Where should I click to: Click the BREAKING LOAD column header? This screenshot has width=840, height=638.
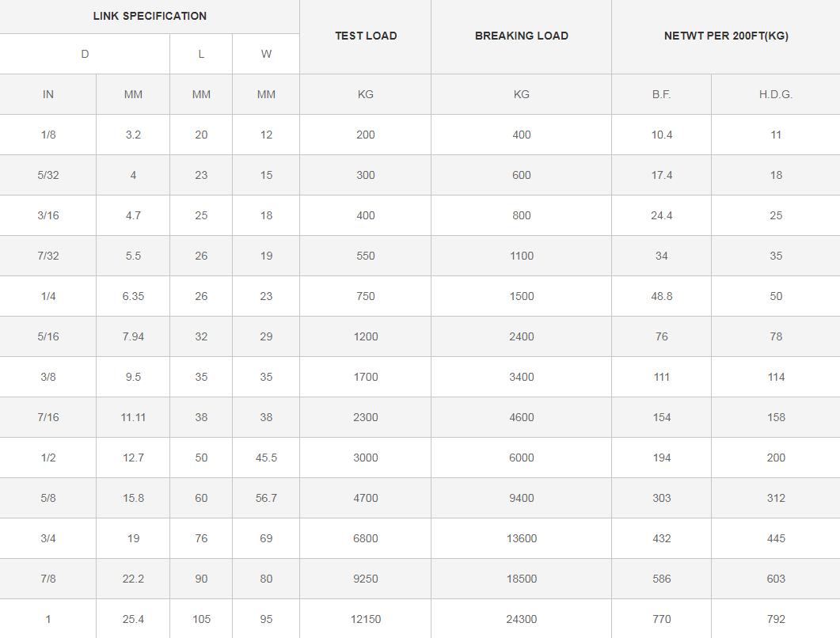[522, 36]
